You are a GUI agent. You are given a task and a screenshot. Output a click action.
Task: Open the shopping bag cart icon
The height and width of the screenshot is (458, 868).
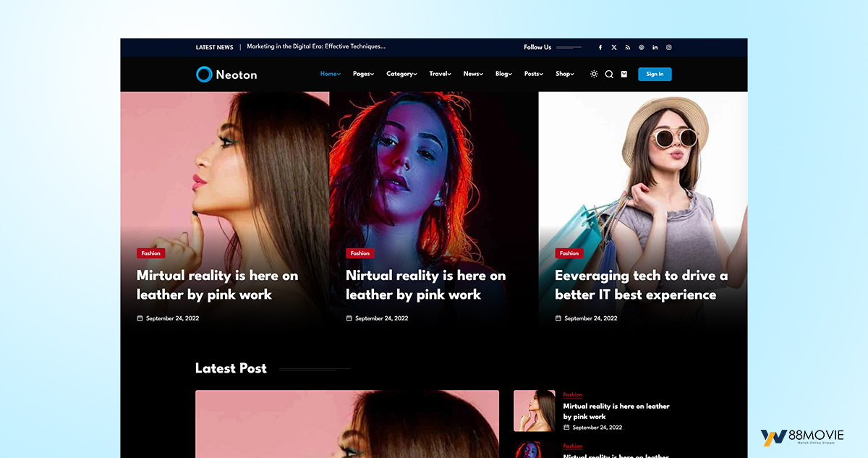point(624,74)
